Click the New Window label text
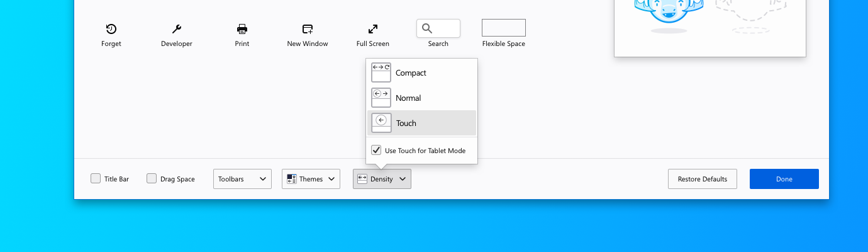The image size is (868, 252). (x=308, y=44)
